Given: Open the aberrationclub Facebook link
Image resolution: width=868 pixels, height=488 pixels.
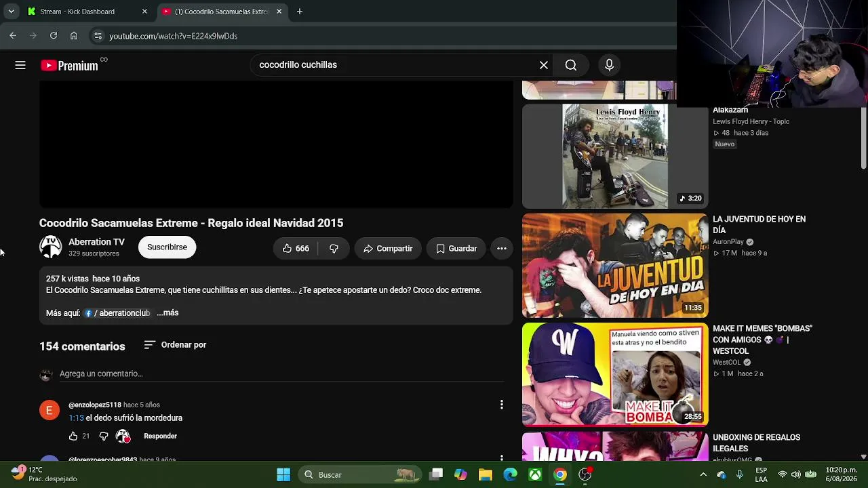Looking at the screenshot, I should point(117,313).
